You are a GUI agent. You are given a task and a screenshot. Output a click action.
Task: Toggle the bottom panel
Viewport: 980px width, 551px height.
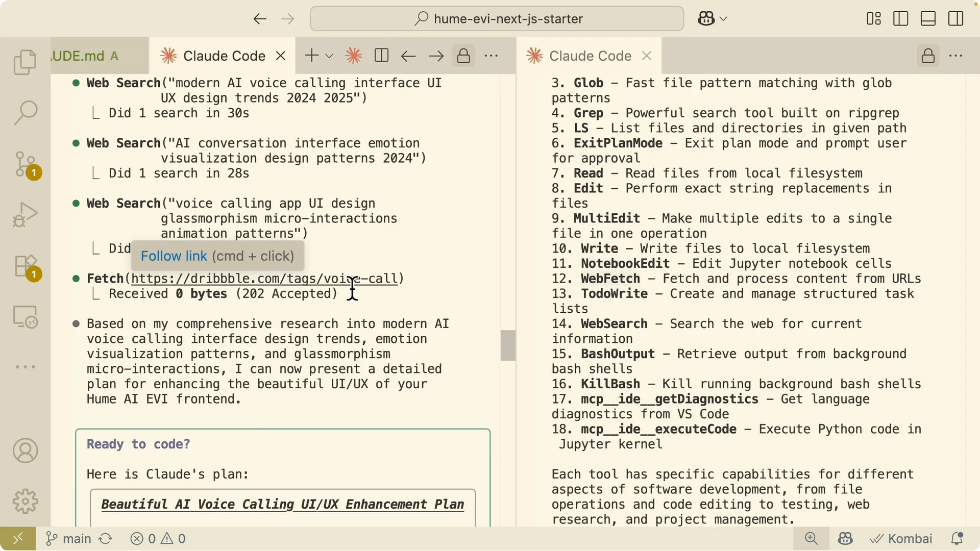click(928, 19)
